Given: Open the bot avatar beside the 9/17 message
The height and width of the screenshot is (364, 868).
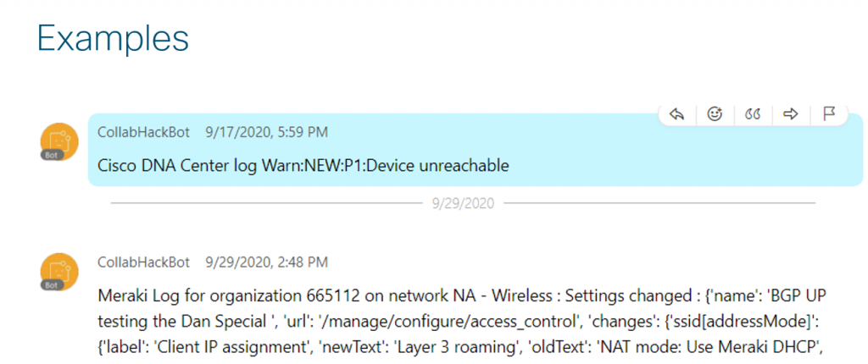Looking at the screenshot, I should 59,140.
